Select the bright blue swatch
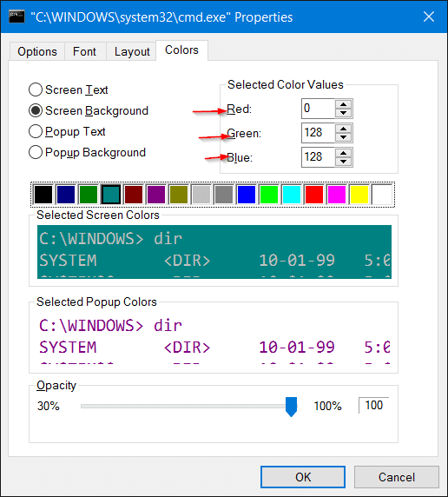The image size is (448, 497). (247, 195)
